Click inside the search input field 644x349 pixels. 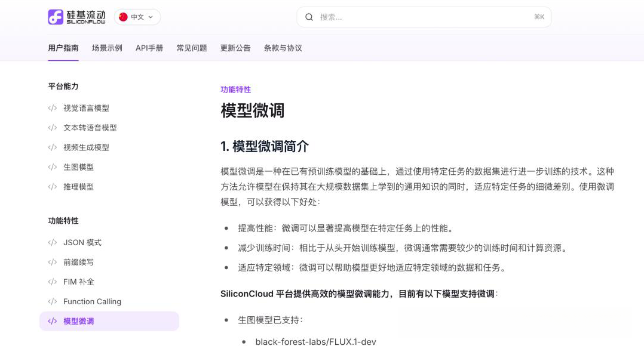[418, 17]
